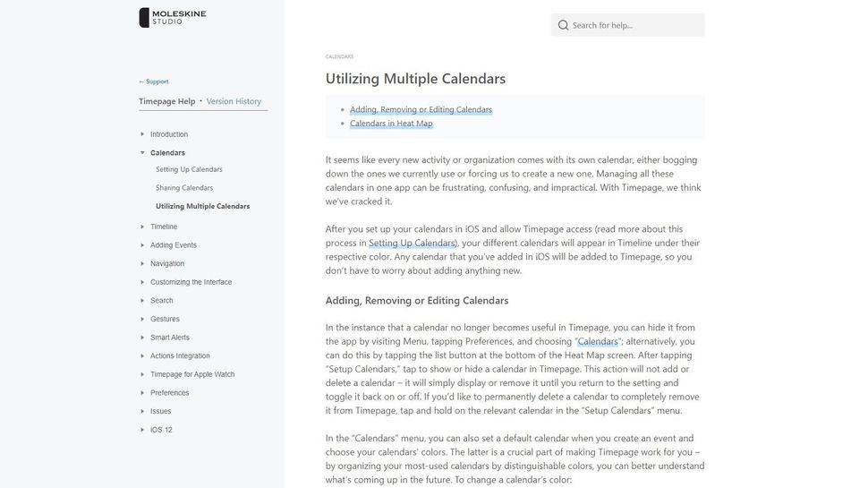The image size is (868, 488).
Task: Follow the inline Setting Up Calendars link
Action: pyautogui.click(x=412, y=243)
